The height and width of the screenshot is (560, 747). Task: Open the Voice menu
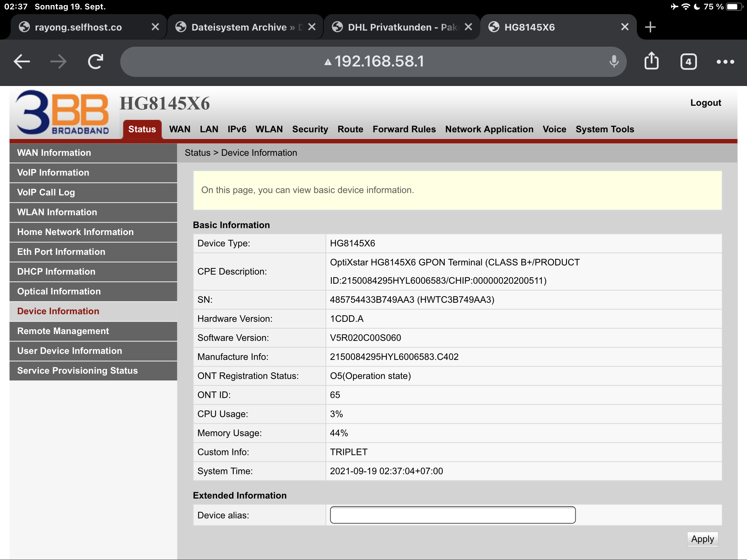(x=554, y=129)
